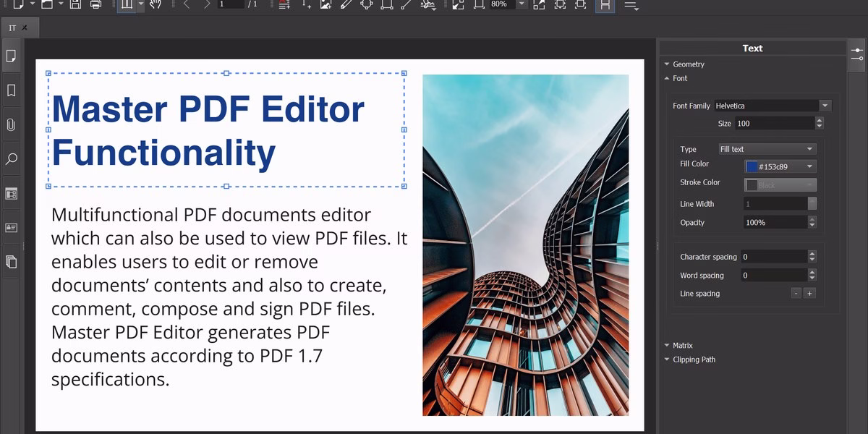This screenshot has height=434, width=868.
Task: Open the Open-file dropdown arrow
Action: click(60, 4)
